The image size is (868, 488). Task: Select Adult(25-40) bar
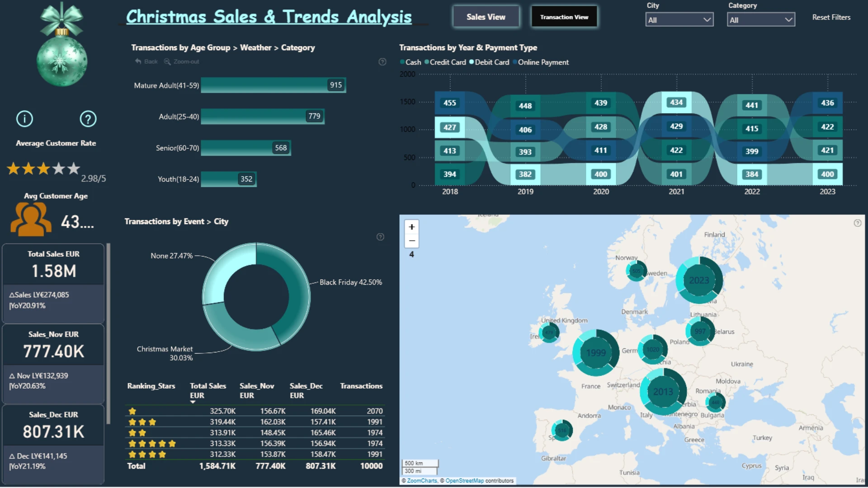(x=263, y=117)
